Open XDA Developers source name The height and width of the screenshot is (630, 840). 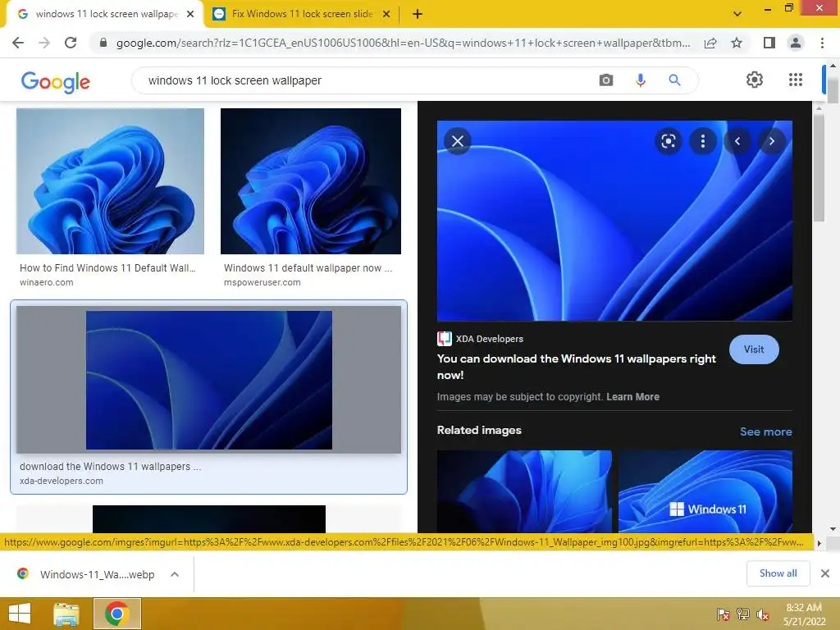490,339
